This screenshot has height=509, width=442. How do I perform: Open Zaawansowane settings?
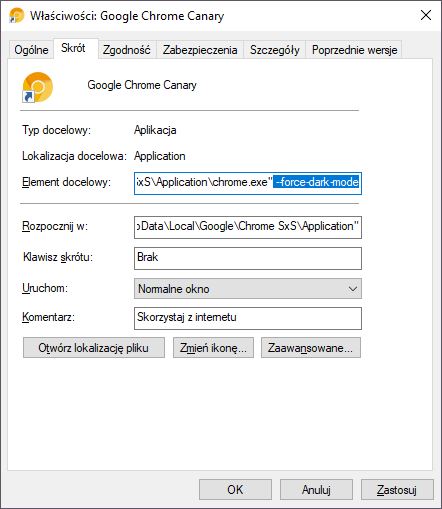coord(311,348)
